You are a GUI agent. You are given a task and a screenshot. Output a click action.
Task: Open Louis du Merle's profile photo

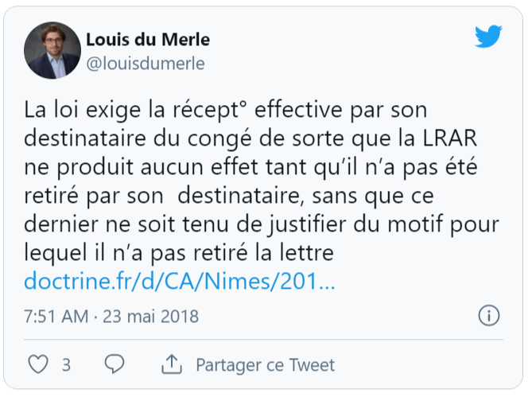52,51
